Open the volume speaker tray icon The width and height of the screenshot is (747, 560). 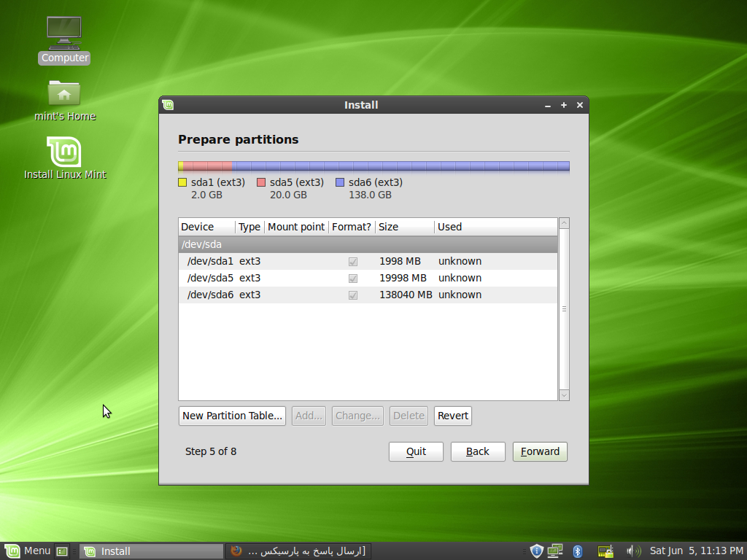[634, 551]
